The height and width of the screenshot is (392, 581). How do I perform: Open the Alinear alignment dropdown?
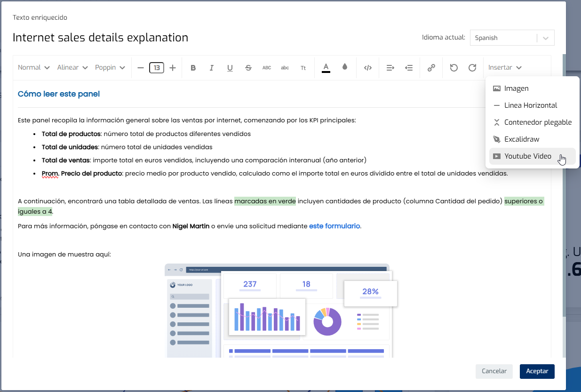[x=72, y=67]
